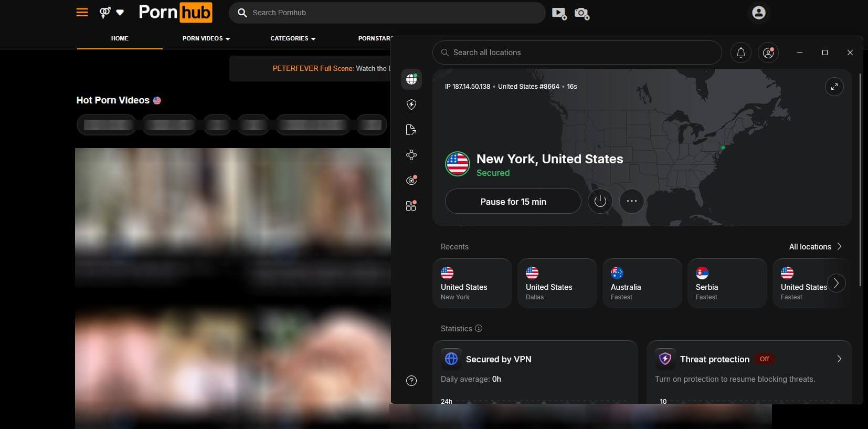Open the VPN account profile icon

coord(768,53)
